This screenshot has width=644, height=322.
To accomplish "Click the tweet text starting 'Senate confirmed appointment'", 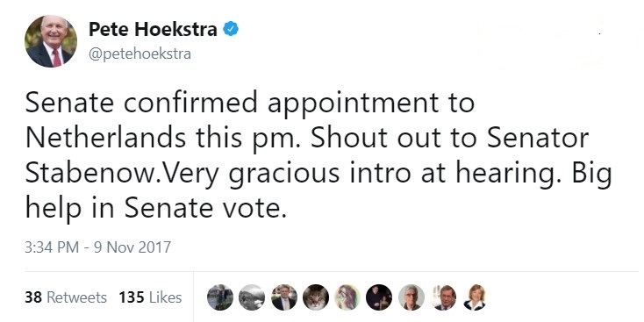I will pos(318,155).
